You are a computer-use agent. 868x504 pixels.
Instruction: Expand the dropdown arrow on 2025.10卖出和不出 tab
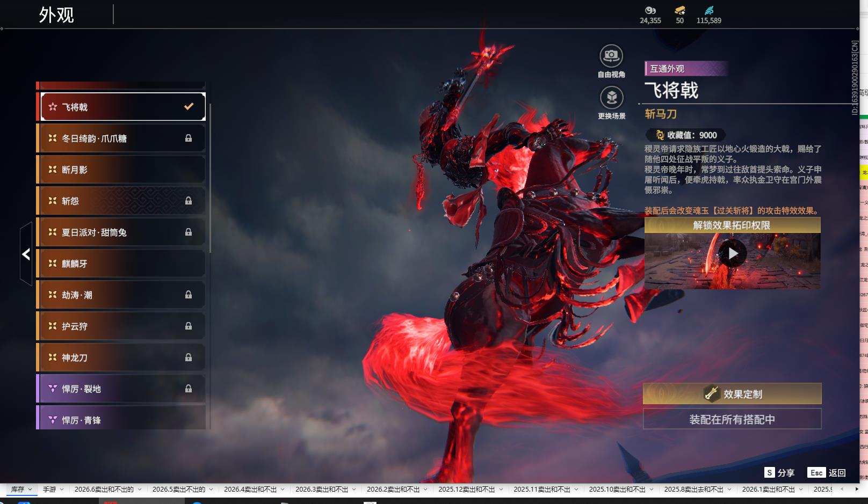click(x=652, y=490)
